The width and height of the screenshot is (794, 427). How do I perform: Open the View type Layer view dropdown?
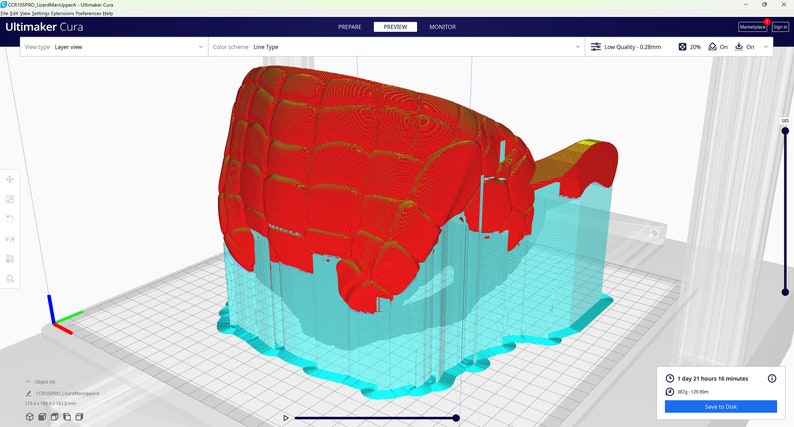tap(114, 47)
